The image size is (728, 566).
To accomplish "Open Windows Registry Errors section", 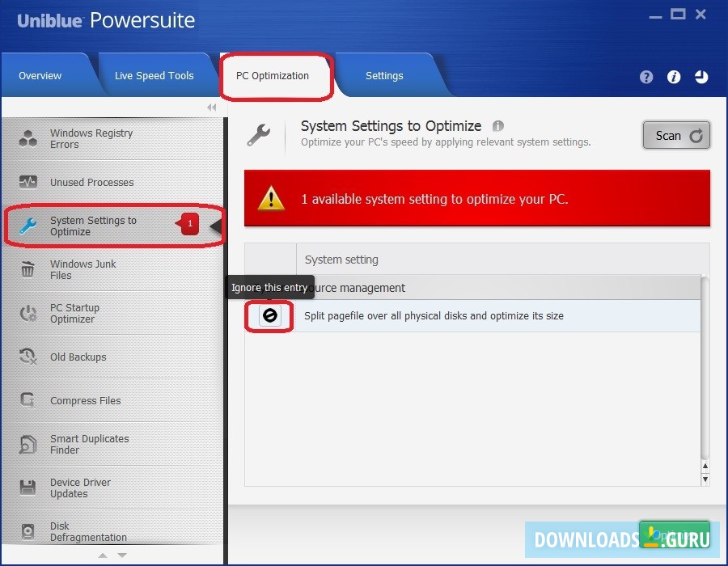I will (x=113, y=139).
